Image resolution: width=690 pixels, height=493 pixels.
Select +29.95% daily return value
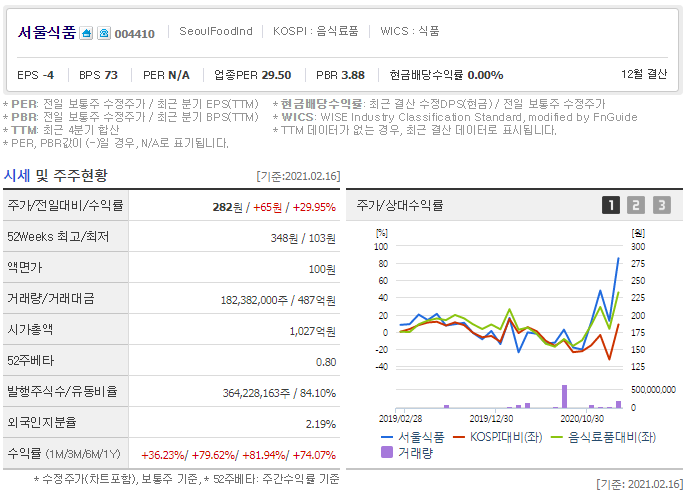point(314,207)
